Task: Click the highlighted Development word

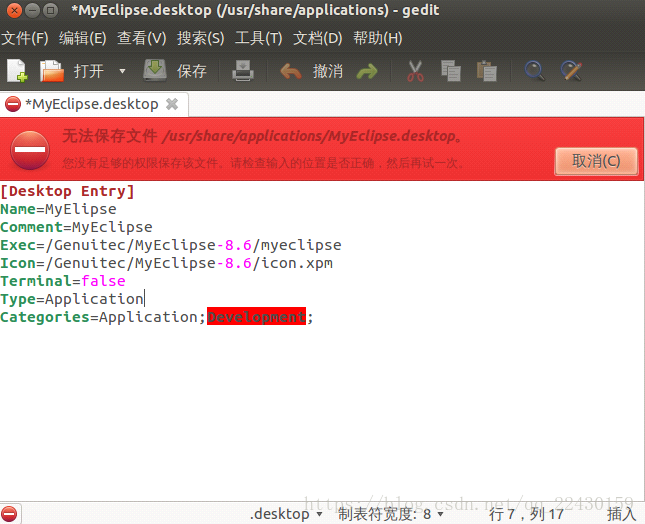Action: pos(256,317)
